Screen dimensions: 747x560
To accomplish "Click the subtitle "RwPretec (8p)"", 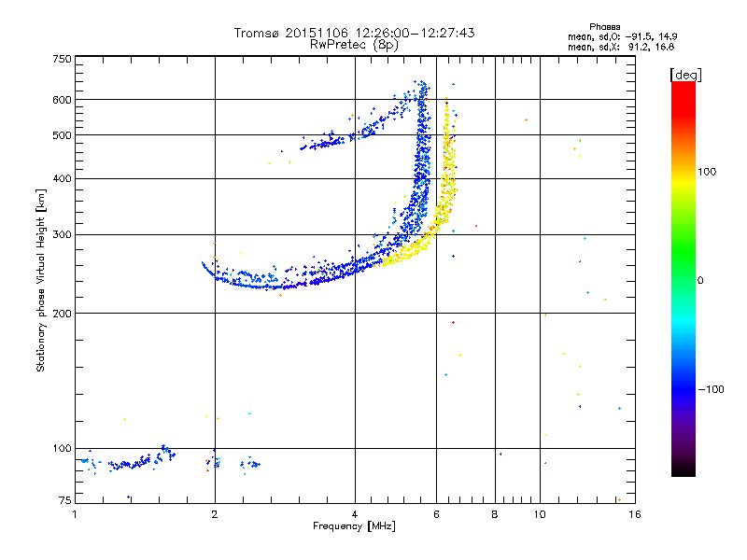I will coord(354,45).
